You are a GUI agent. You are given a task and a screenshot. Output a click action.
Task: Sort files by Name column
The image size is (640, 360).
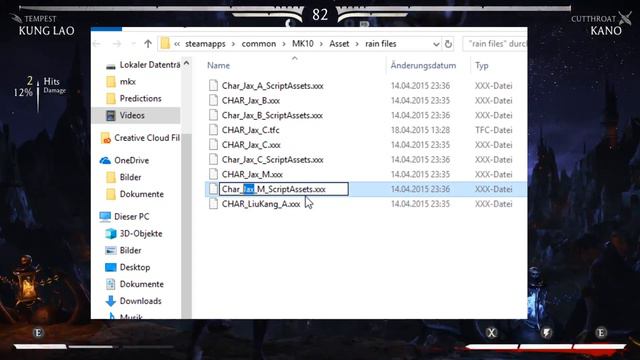click(x=218, y=65)
